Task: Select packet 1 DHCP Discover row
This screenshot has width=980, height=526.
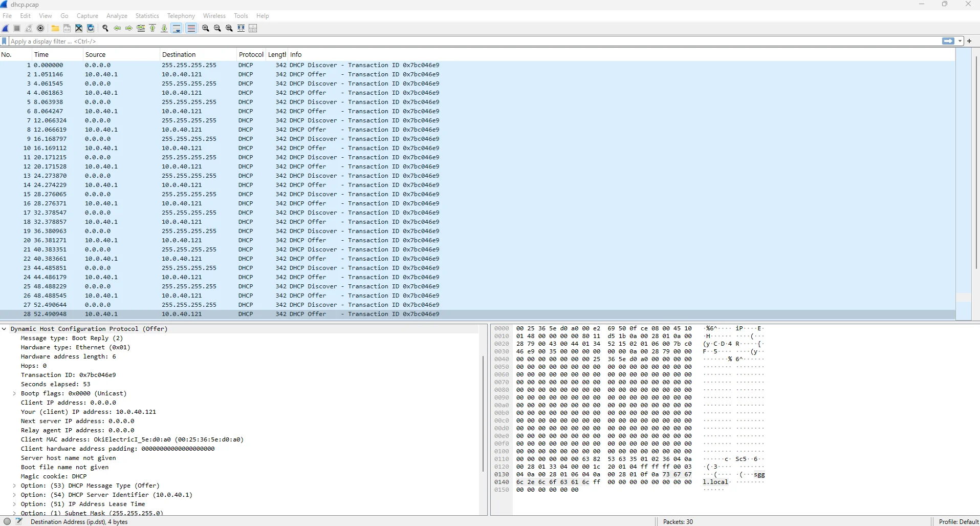Action: [x=477, y=65]
